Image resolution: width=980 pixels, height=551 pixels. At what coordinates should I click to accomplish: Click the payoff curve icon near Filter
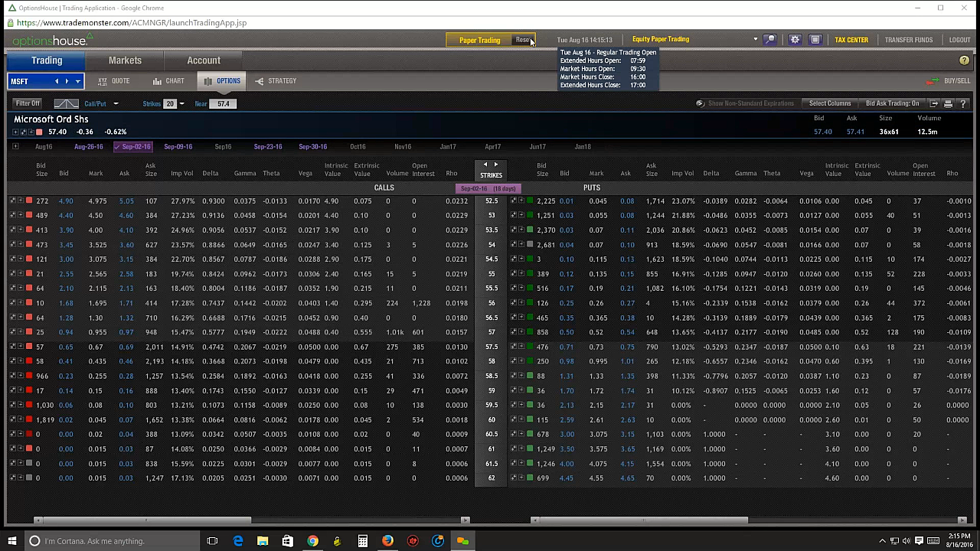(x=66, y=104)
